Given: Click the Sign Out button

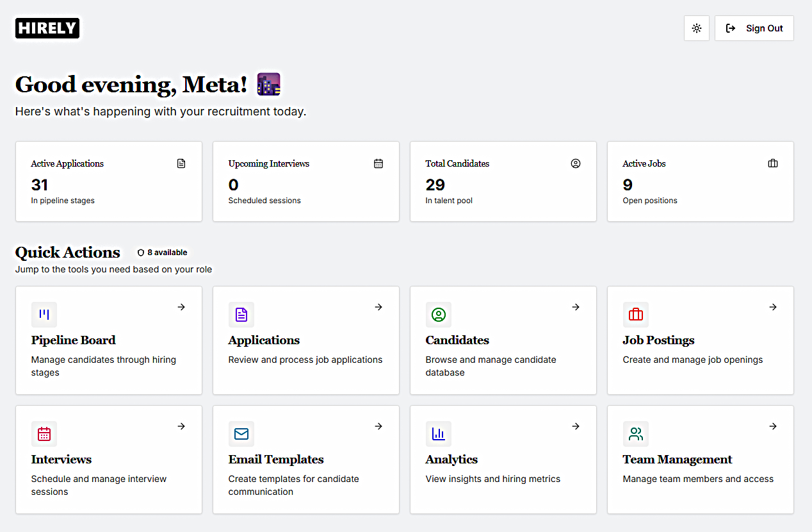Looking at the screenshot, I should (x=754, y=28).
